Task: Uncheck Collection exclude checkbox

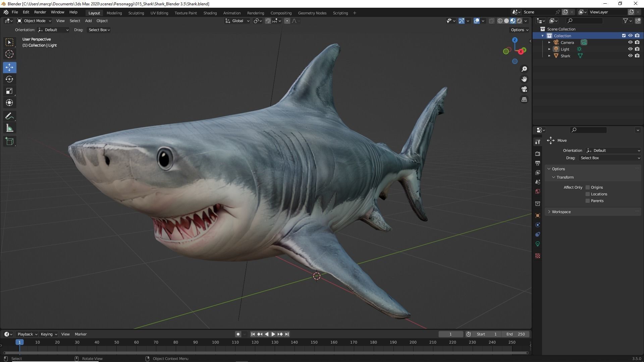Action: point(624,36)
